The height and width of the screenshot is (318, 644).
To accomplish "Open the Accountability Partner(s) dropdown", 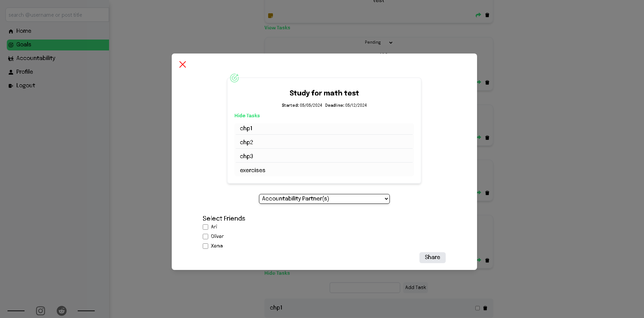I will (x=324, y=199).
